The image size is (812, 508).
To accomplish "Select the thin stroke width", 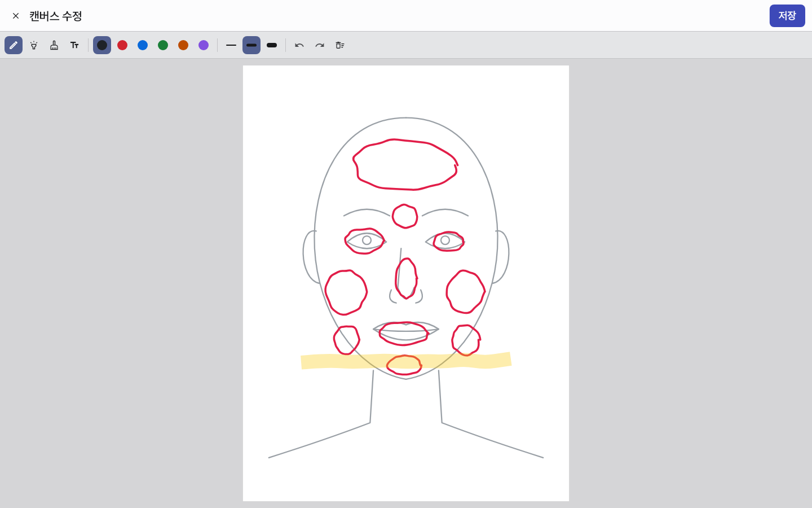I will point(231,45).
